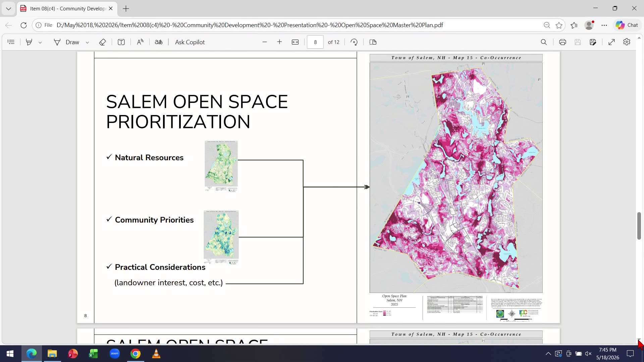The image size is (644, 362).
Task: Click the browser Back arrow
Action: (9, 25)
